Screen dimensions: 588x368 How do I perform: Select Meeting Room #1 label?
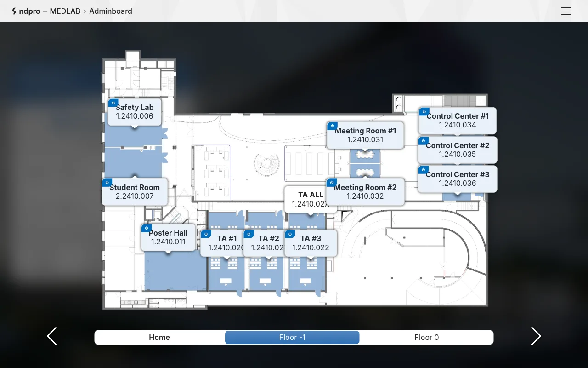366,135
